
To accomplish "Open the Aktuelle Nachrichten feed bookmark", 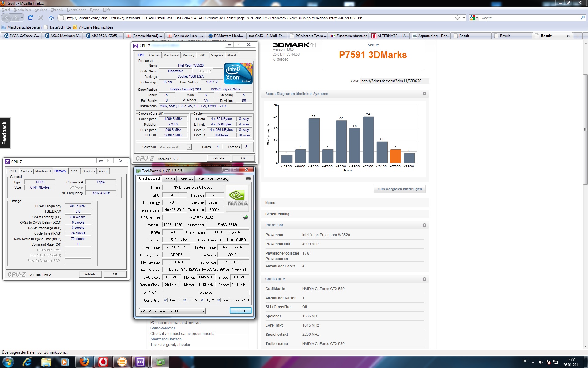I will (93, 27).
